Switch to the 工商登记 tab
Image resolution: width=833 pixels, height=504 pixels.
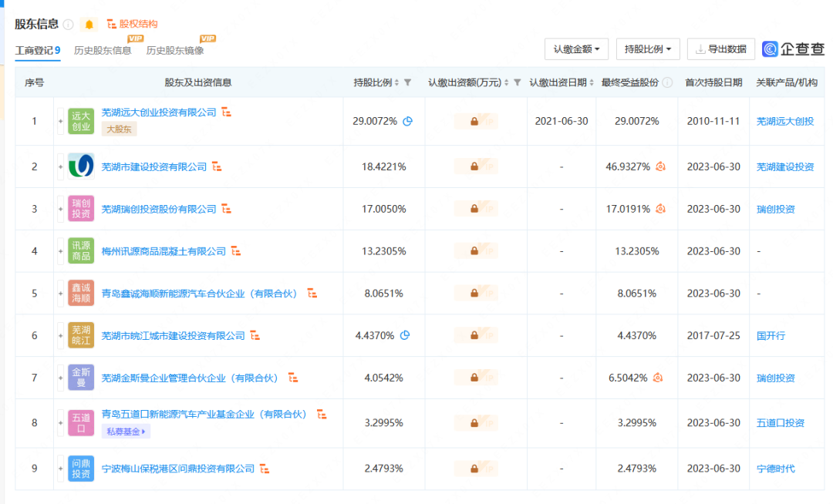tap(38, 50)
